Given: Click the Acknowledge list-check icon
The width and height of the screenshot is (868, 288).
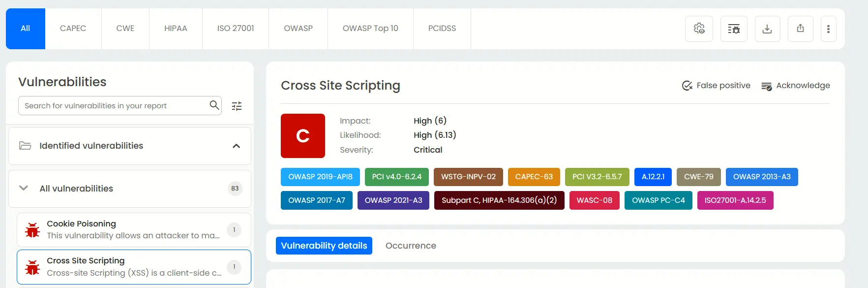Looking at the screenshot, I should tap(767, 86).
